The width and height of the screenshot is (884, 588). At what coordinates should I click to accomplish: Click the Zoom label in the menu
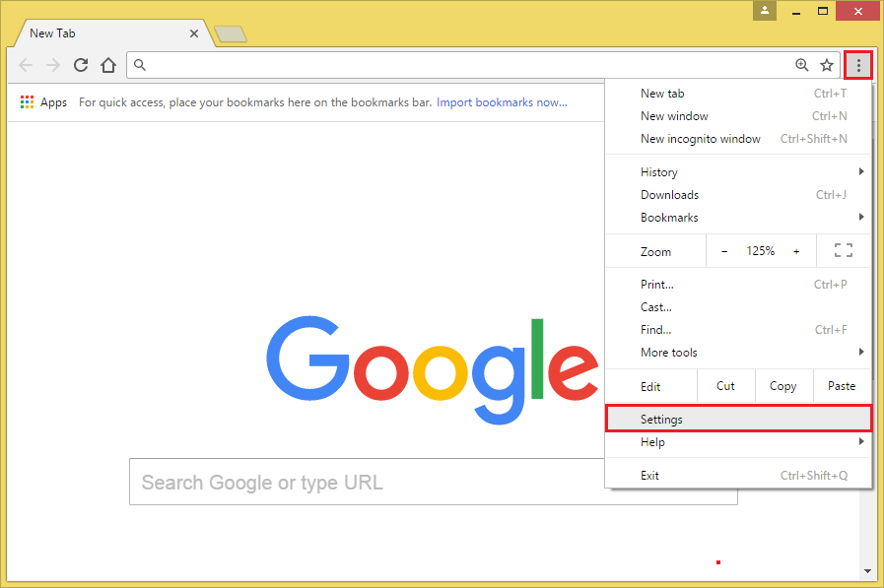[655, 252]
